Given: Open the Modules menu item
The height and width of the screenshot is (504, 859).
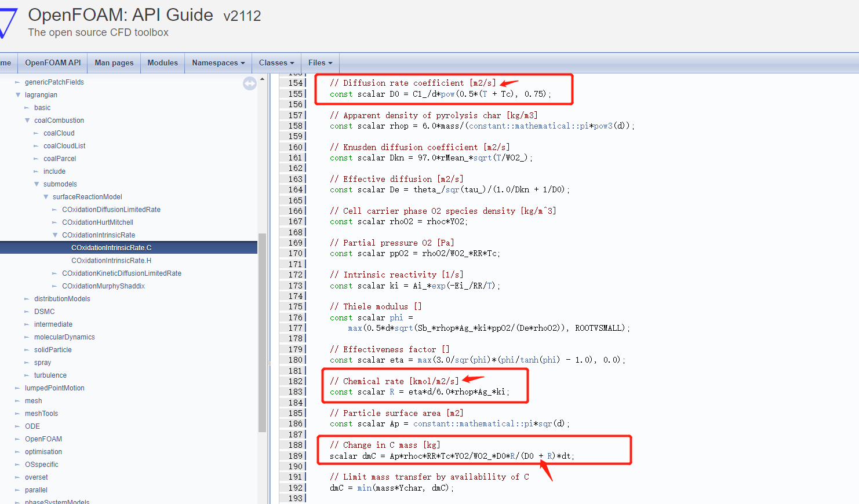Looking at the screenshot, I should pyautogui.click(x=162, y=63).
